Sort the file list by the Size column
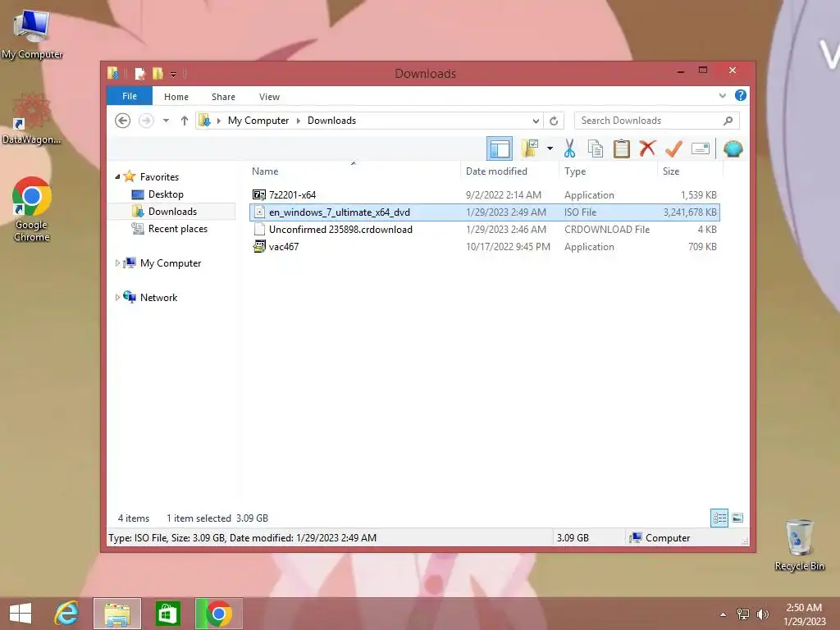Viewport: 840px width, 630px height. 671,171
